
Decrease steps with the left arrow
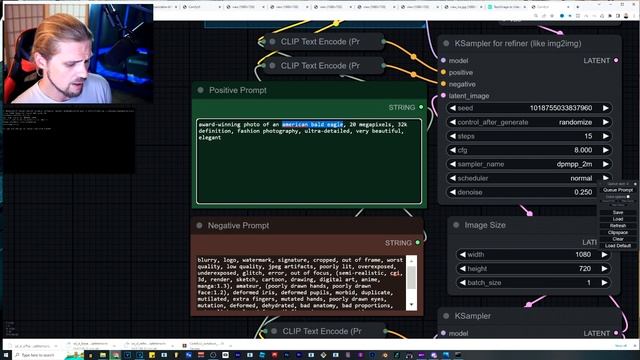[453, 136]
